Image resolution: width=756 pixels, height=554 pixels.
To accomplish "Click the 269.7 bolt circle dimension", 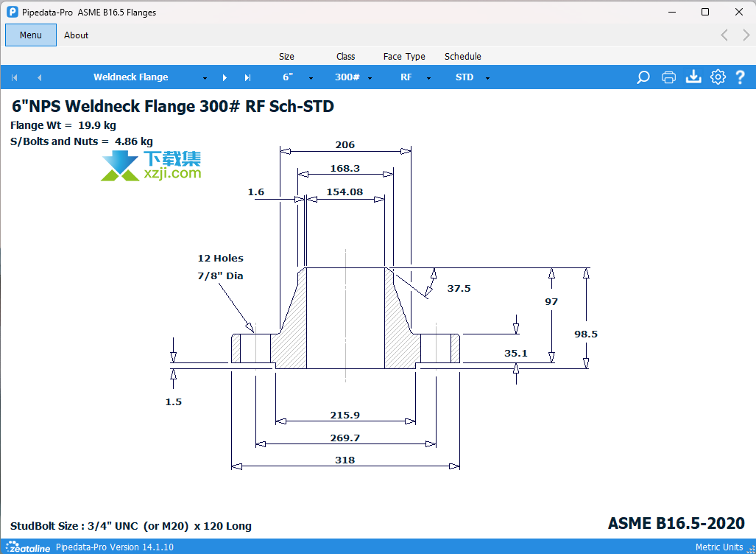I will point(345,438).
